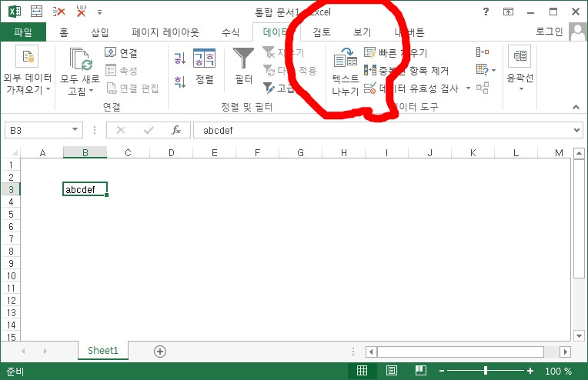Switch to Page Layout view icon
This screenshot has height=380, width=588.
coord(392,371)
